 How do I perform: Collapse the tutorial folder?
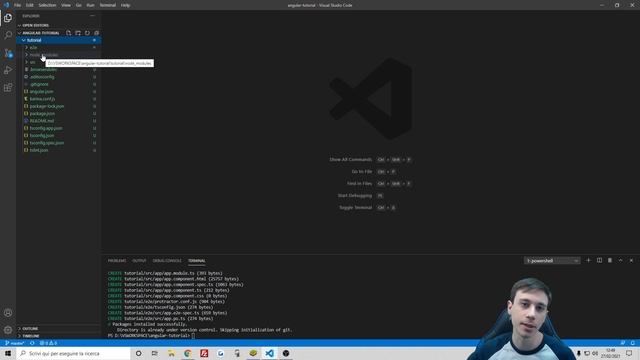(59, 40)
